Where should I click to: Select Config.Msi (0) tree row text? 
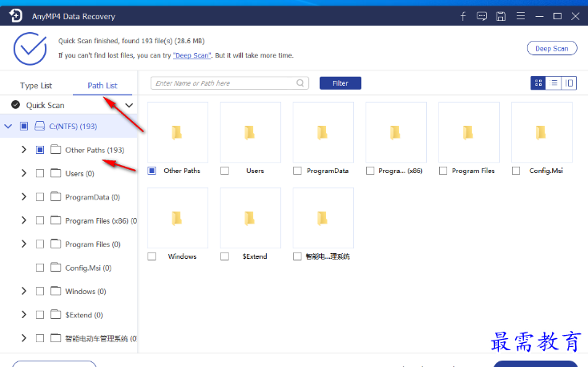coord(88,268)
